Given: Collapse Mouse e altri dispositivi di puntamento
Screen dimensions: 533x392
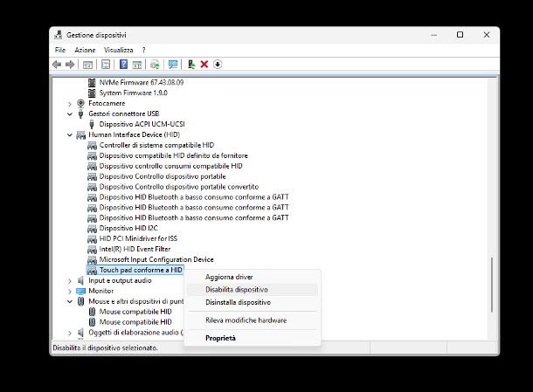Looking at the screenshot, I should click(x=70, y=302).
